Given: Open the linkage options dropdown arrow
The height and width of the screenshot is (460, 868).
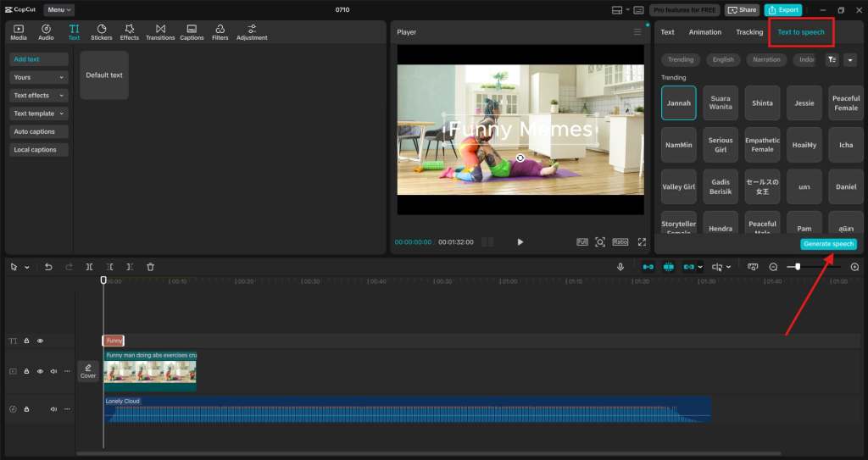Looking at the screenshot, I should coord(700,267).
